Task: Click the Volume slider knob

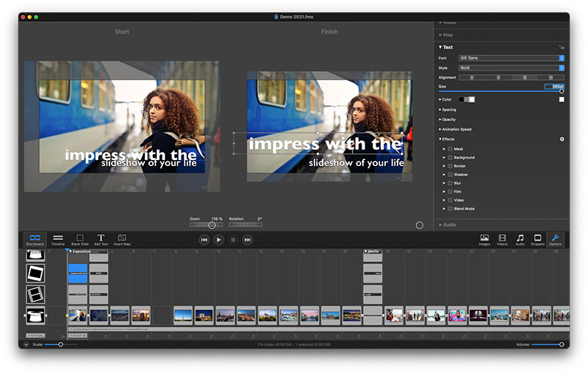Action: point(562,344)
